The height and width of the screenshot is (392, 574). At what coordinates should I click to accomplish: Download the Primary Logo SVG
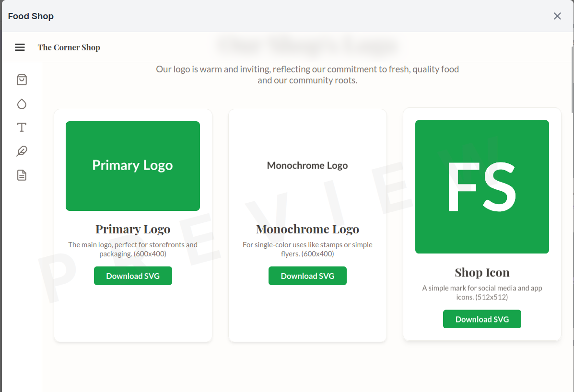tap(133, 276)
